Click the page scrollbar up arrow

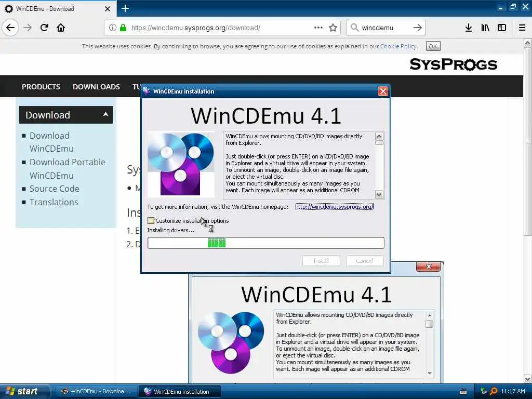click(527, 43)
